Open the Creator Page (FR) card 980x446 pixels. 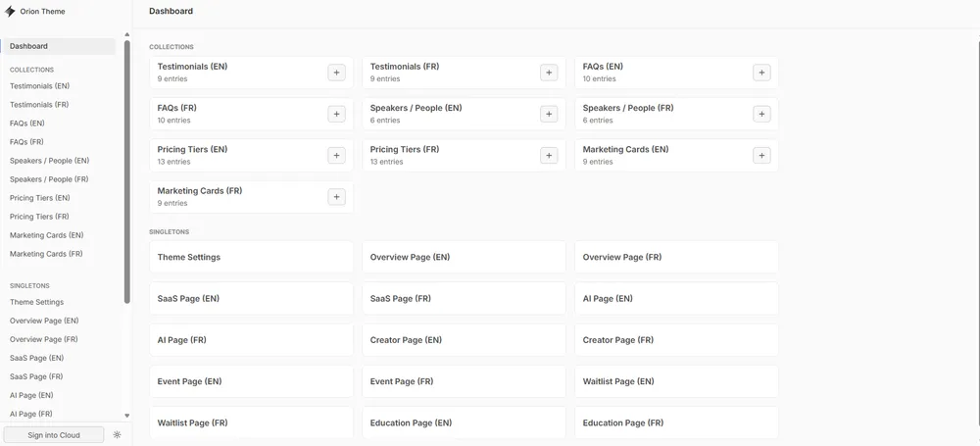(676, 340)
